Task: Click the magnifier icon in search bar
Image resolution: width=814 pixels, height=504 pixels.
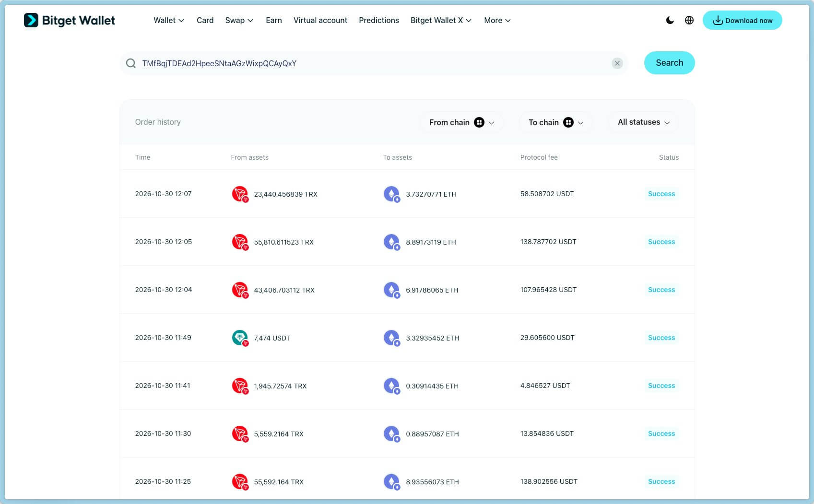Action: (130, 63)
